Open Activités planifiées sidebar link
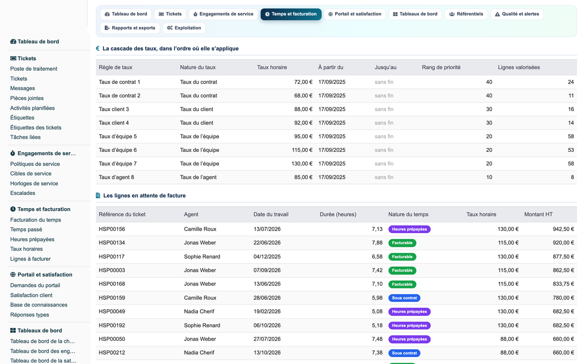The height and width of the screenshot is (364, 588). tap(32, 108)
